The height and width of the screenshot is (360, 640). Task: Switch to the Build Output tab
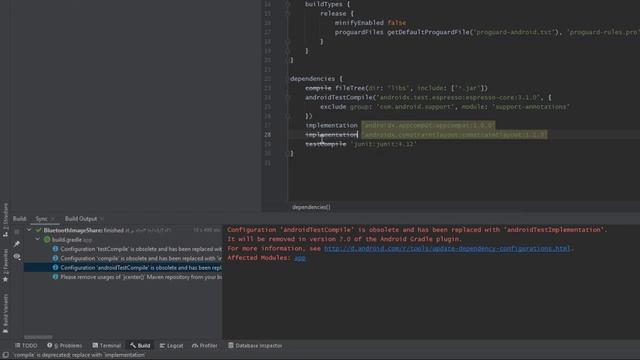pos(81,219)
